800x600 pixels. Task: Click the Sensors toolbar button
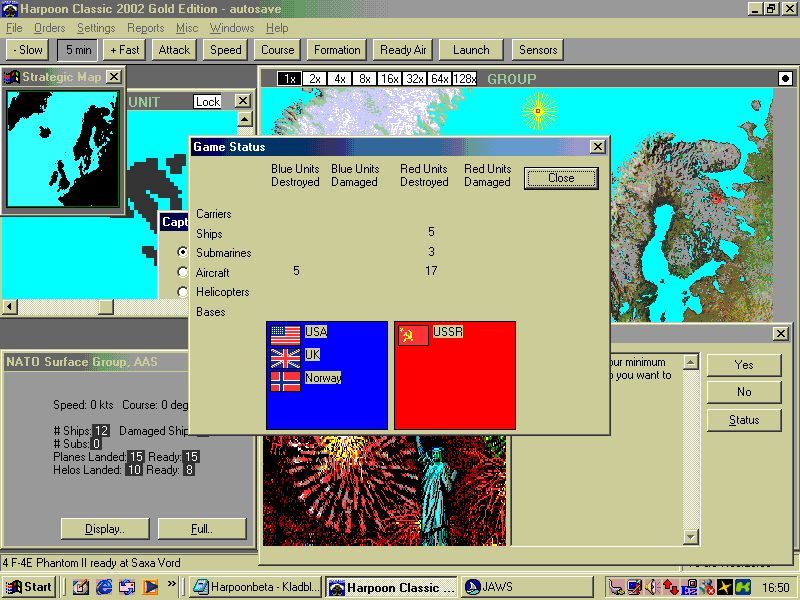tap(538, 50)
